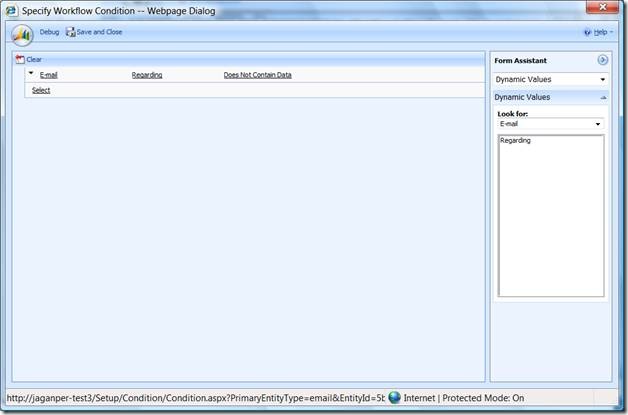Click the blue Help question mark icon

(x=587, y=32)
